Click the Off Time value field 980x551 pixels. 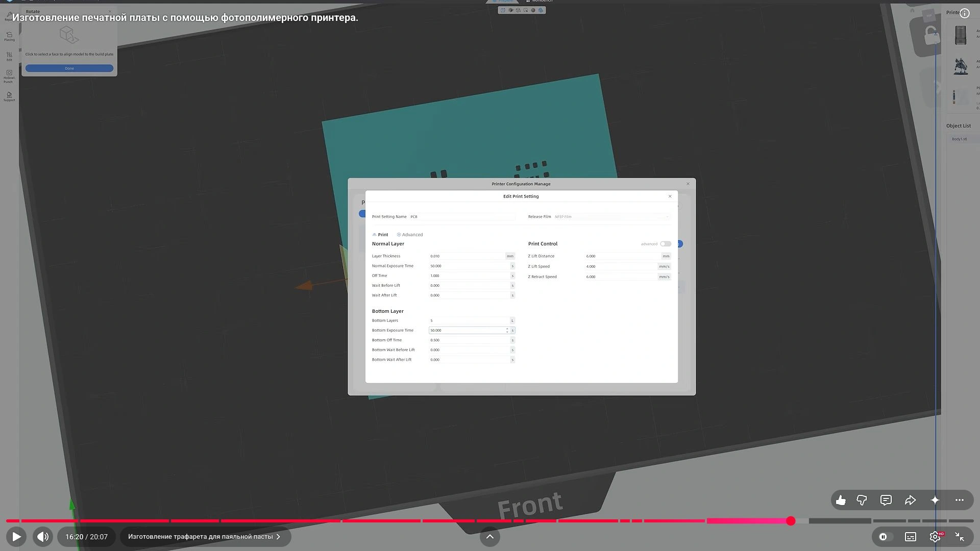470,275
